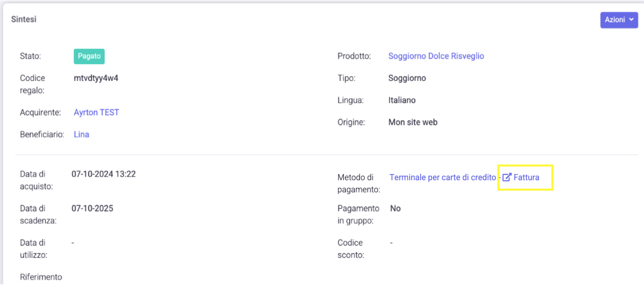Click the Codice sconto label

point(350,249)
